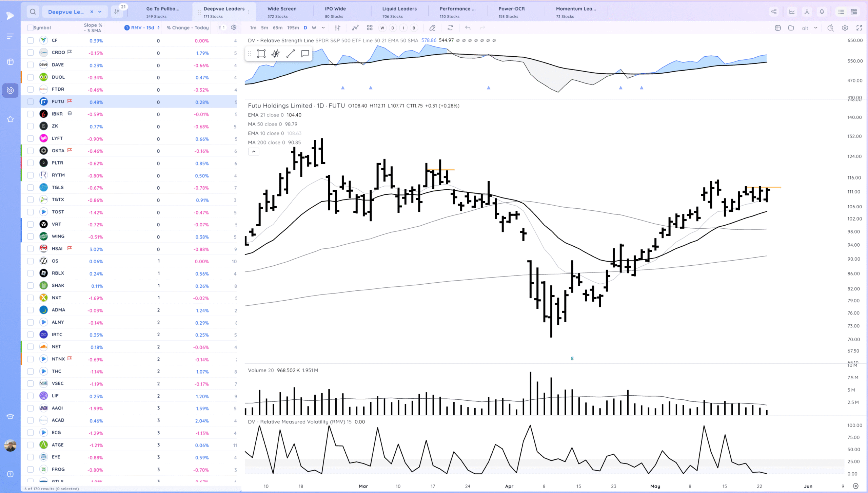
Task: Select the eraser drawing tool
Action: [432, 28]
